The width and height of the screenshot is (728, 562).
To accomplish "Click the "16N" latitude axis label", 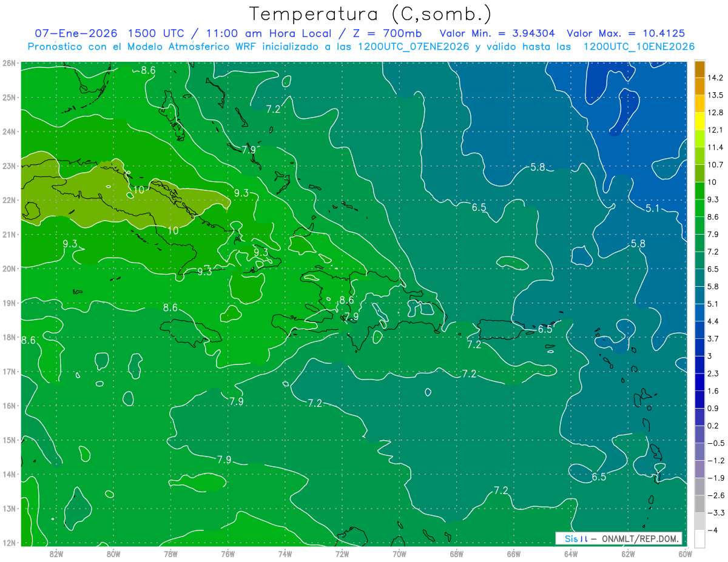I will click(x=8, y=406).
